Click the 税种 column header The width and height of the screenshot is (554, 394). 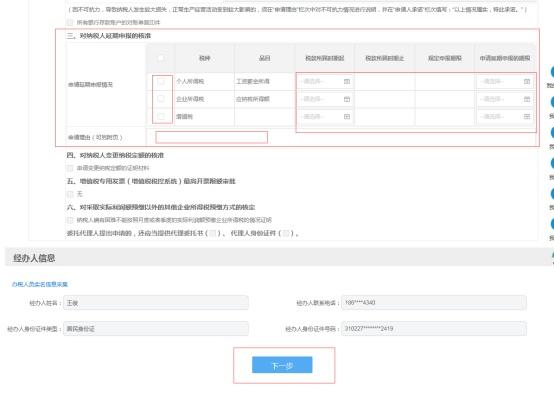205,58
